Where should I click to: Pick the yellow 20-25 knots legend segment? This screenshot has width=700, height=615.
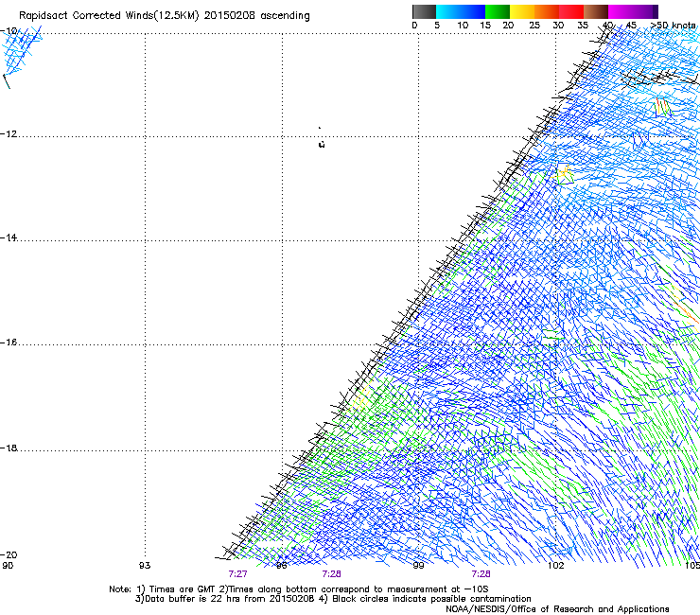pos(521,11)
